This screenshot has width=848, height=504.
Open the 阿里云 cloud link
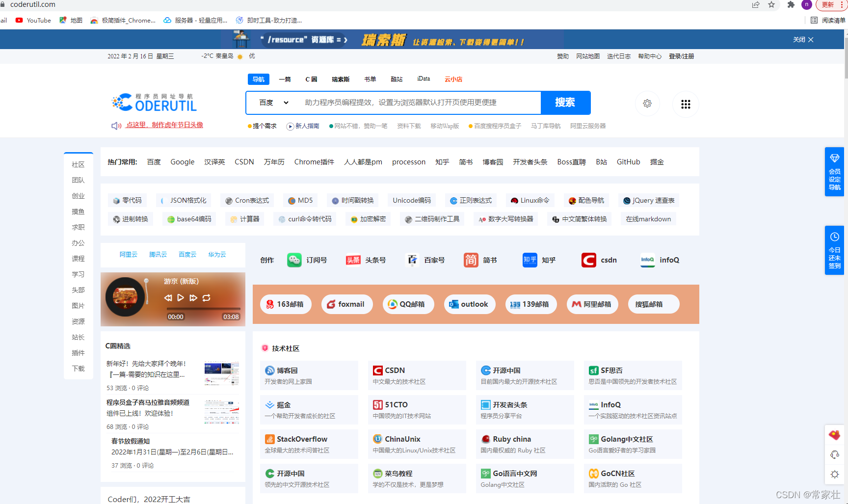129,255
